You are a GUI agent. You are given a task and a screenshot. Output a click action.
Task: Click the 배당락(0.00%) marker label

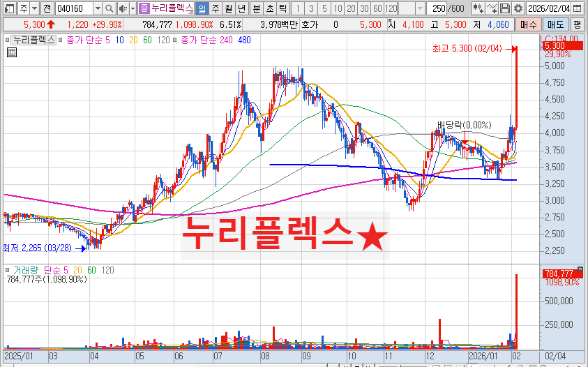click(x=465, y=125)
